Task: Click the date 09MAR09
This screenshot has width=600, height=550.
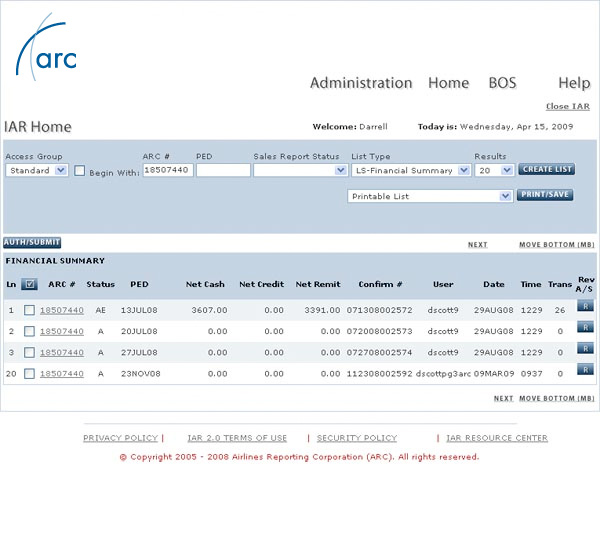Action: click(494, 374)
